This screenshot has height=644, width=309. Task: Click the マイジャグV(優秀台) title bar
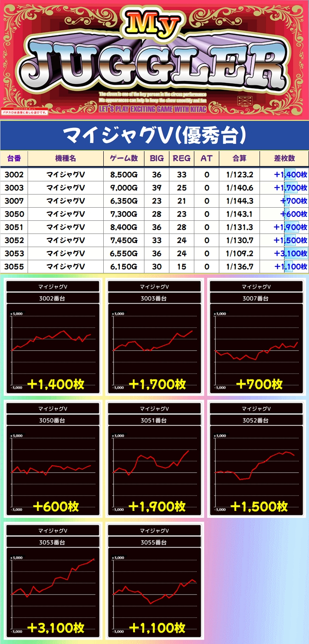154,136
